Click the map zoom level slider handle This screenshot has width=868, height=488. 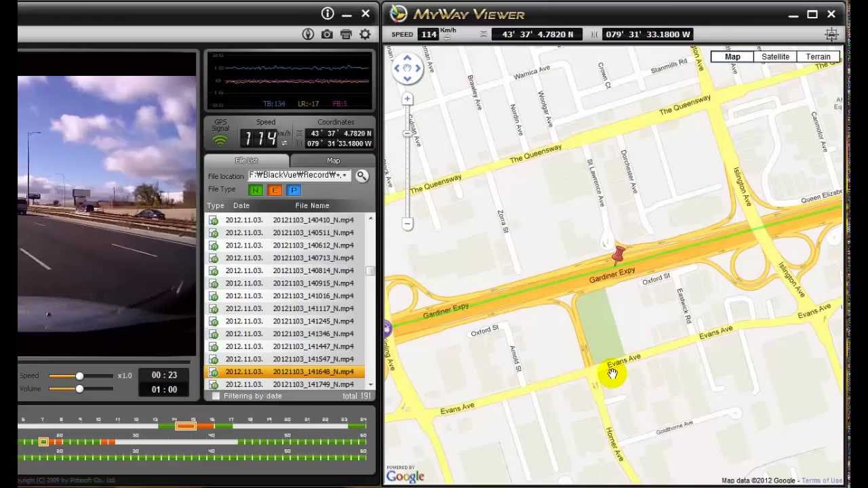point(408,134)
